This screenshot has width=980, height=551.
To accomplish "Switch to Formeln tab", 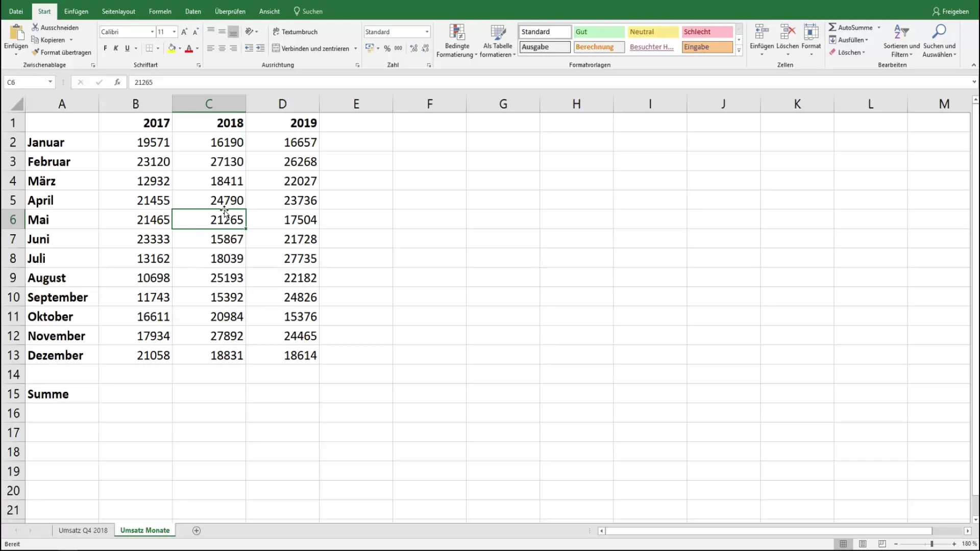I will [x=160, y=11].
